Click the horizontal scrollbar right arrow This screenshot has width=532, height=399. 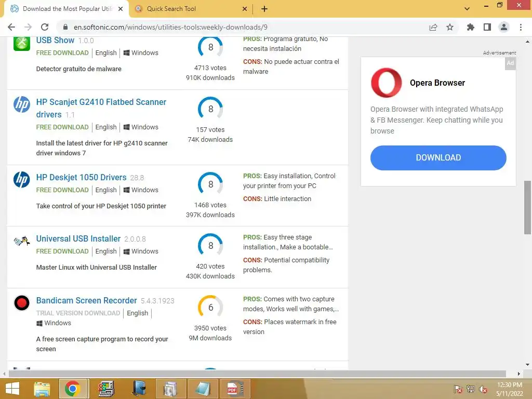(x=519, y=374)
